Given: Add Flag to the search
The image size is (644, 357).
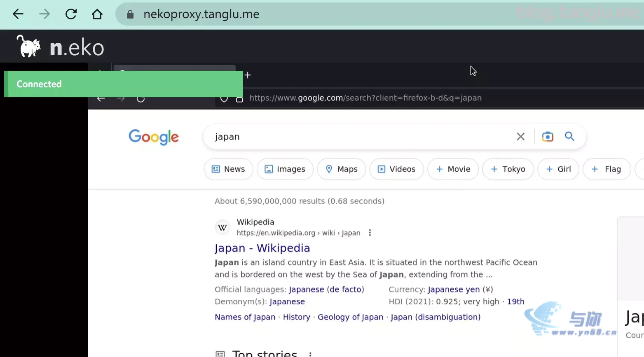Looking at the screenshot, I should (607, 169).
